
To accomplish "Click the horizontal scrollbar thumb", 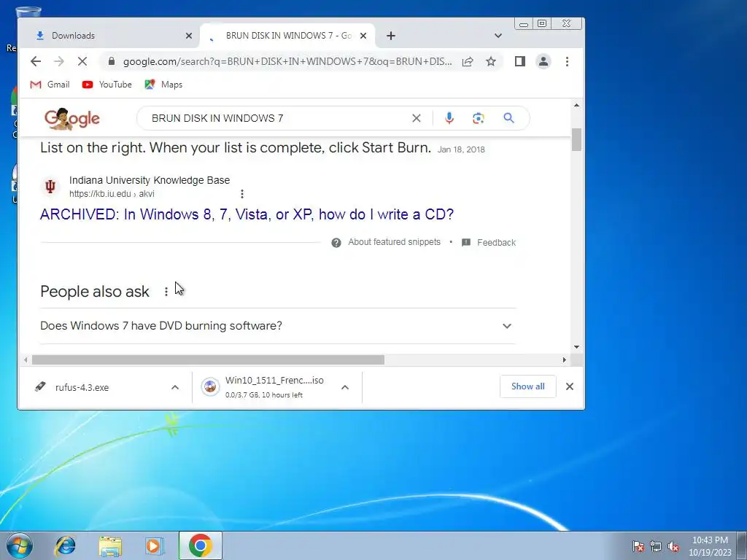I will pos(208,360).
